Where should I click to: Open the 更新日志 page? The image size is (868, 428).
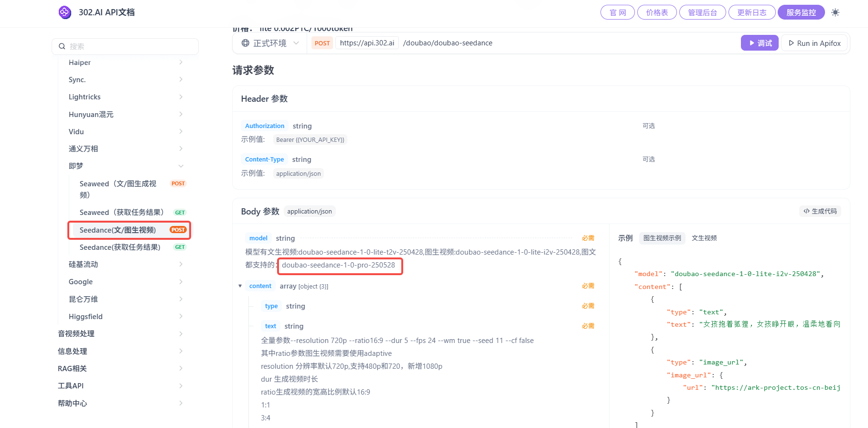pos(752,12)
